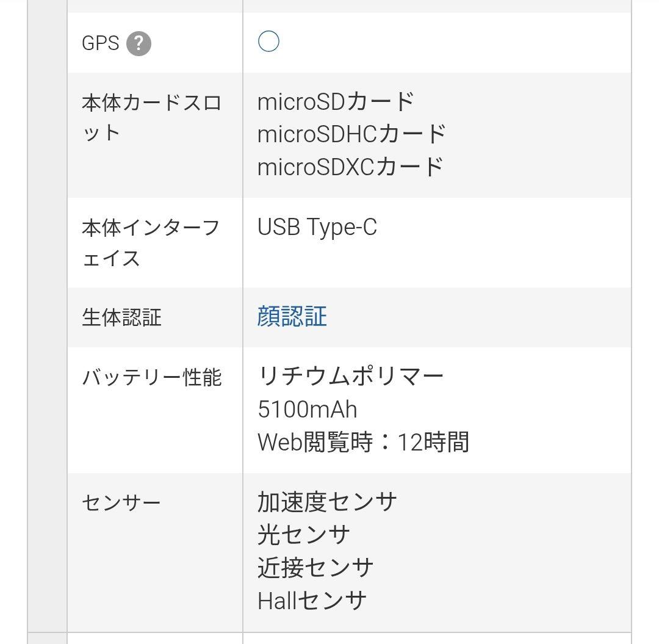The width and height of the screenshot is (659, 644).
Task: Select the USB Type-C specification value
Action: point(318,227)
